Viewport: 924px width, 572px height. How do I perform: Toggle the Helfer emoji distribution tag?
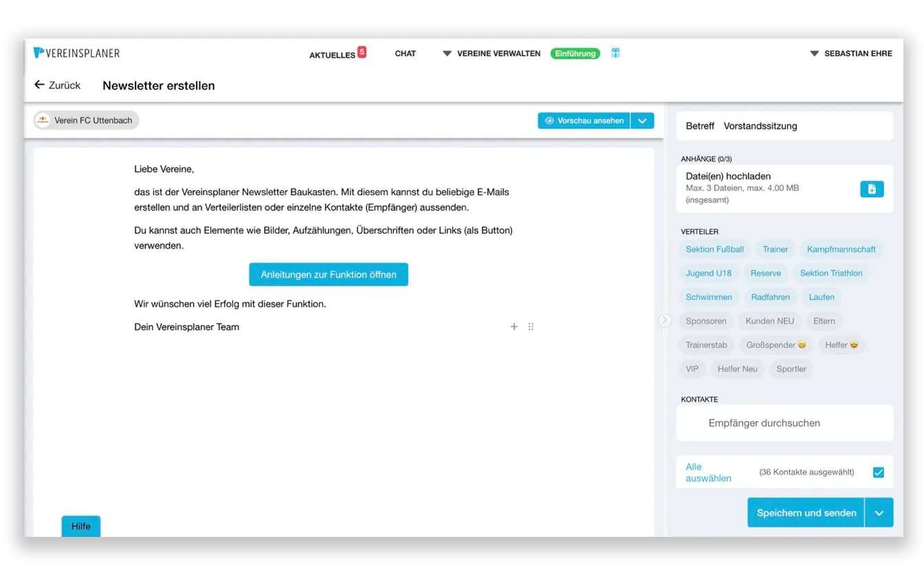point(841,345)
